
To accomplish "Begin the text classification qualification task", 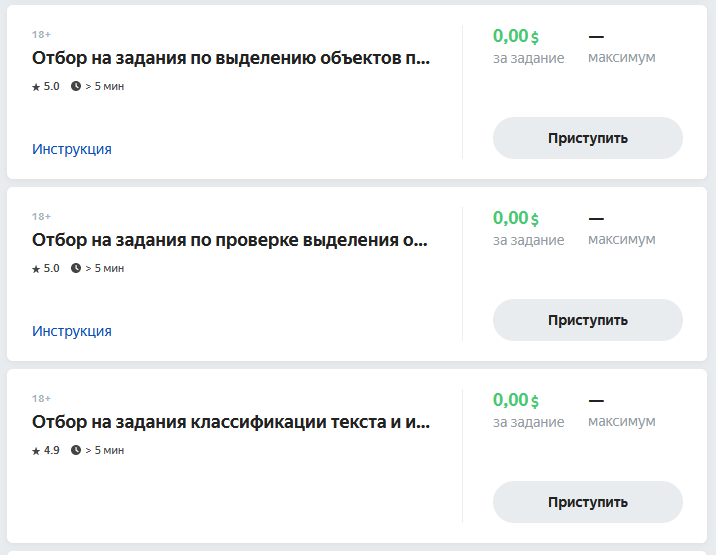I will coord(587,502).
